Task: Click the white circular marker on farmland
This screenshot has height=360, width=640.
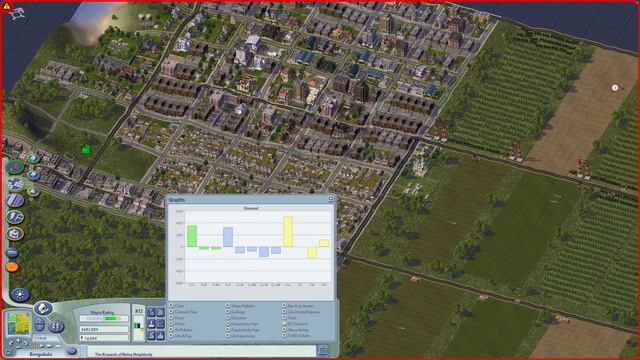Action: (615, 87)
